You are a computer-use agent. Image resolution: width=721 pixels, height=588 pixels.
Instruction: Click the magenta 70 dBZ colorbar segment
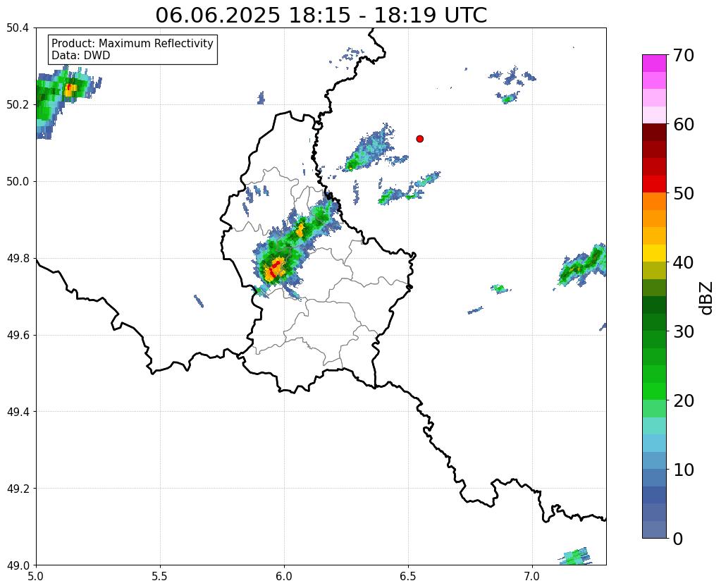click(x=654, y=63)
